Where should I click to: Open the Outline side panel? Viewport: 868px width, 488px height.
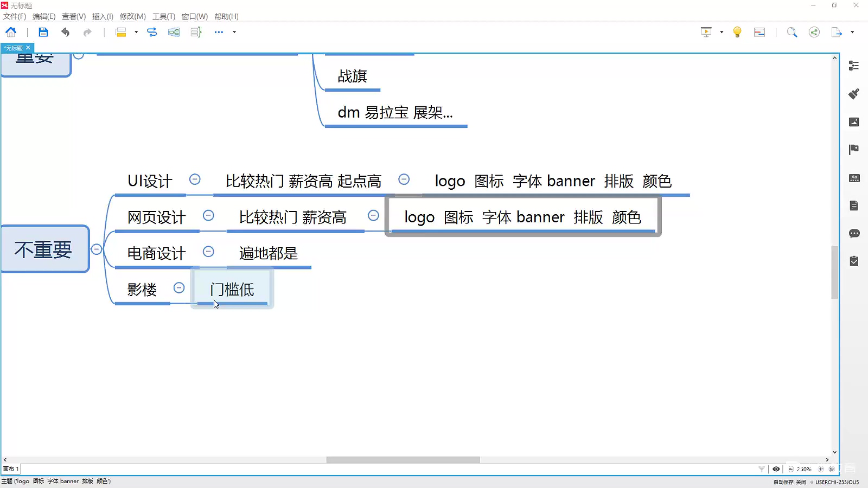tap(854, 66)
